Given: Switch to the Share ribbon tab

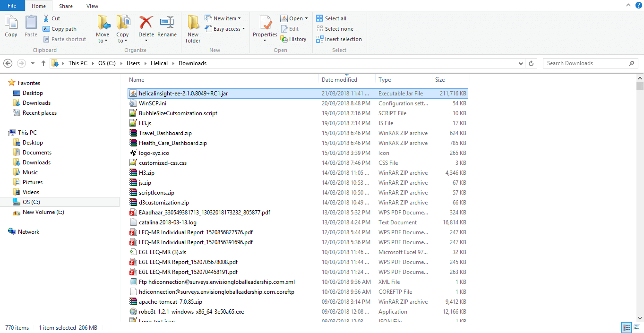Looking at the screenshot, I should [x=66, y=6].
